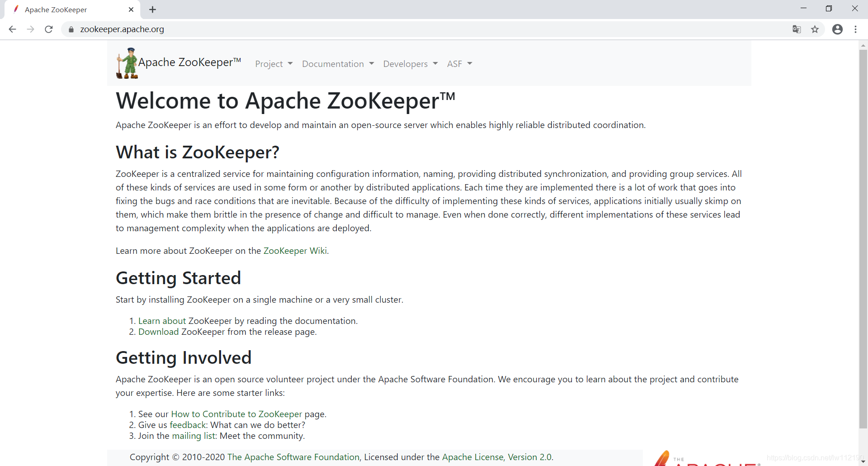Open the Learn about link

click(x=162, y=321)
